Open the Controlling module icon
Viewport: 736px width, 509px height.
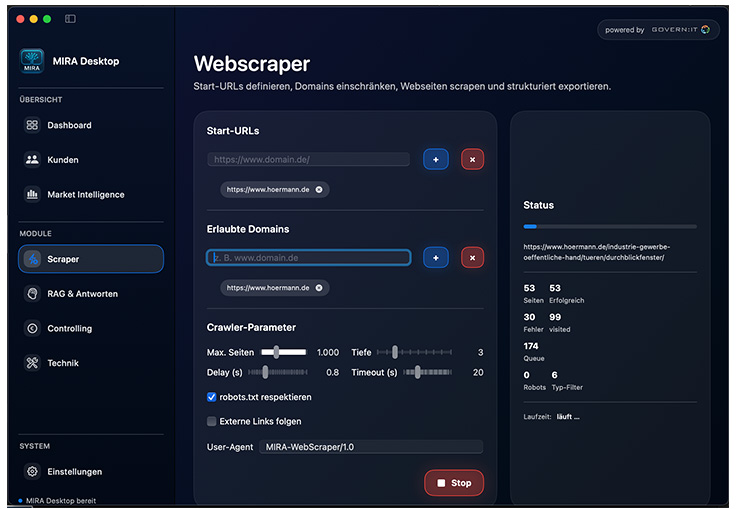[x=32, y=328]
